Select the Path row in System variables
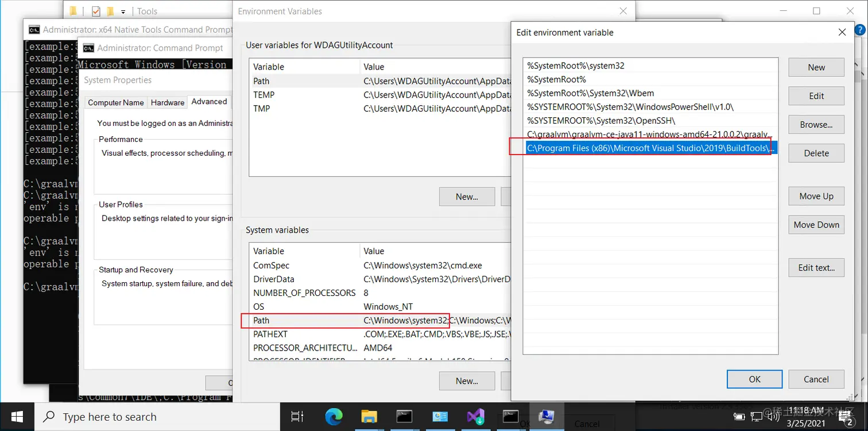 [x=380, y=321]
